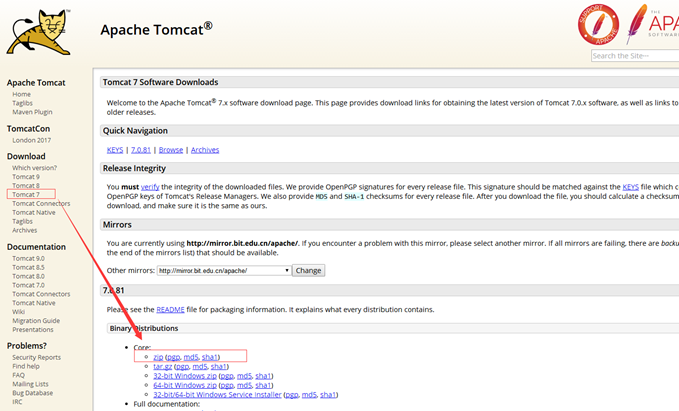
Task: Open Tomcat 8.5 documentation
Action: (28, 268)
